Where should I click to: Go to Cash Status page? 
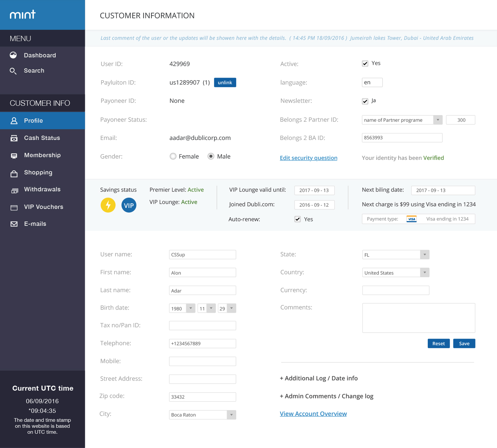pos(42,138)
